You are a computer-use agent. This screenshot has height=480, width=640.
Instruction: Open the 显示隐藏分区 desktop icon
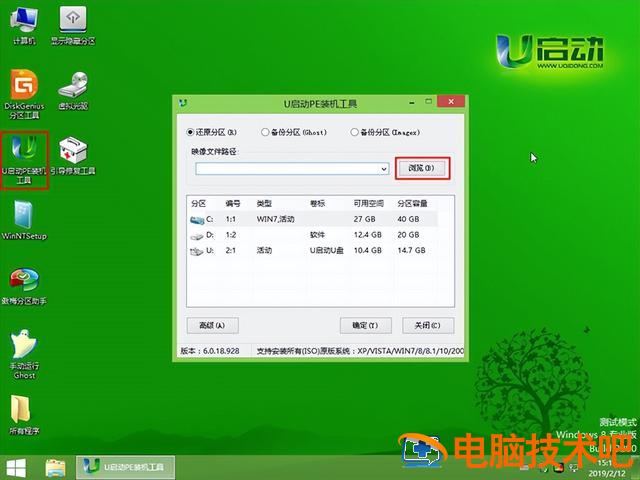pyautogui.click(x=75, y=21)
